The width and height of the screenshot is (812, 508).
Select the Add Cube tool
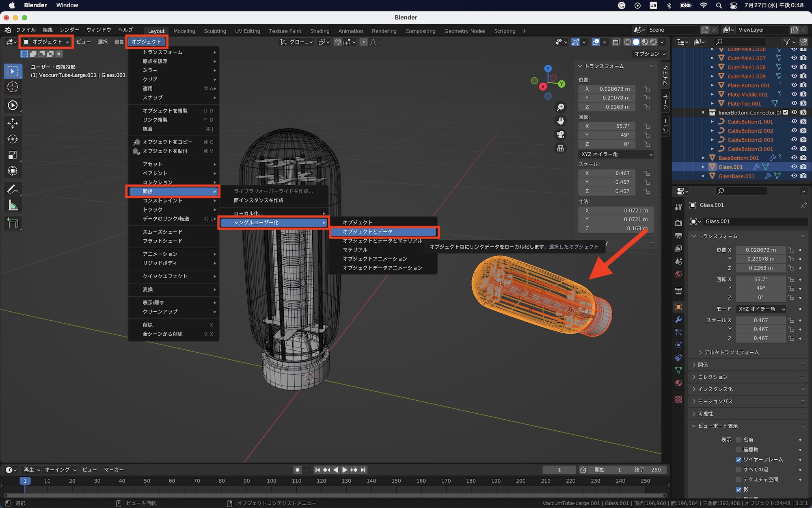13,223
